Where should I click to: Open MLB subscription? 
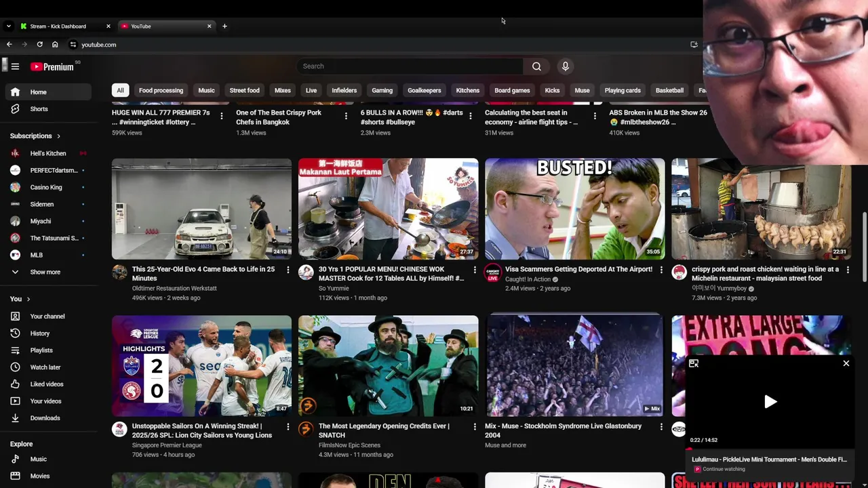tap(47, 255)
